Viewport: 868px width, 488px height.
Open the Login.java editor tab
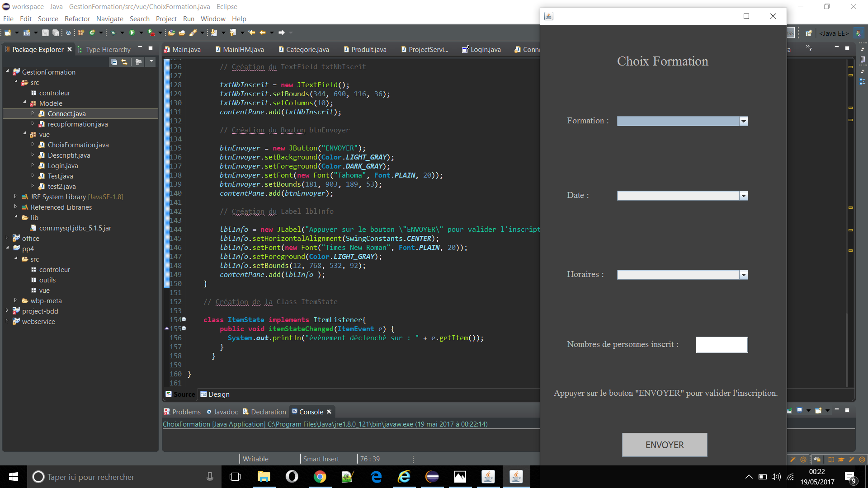coord(481,49)
